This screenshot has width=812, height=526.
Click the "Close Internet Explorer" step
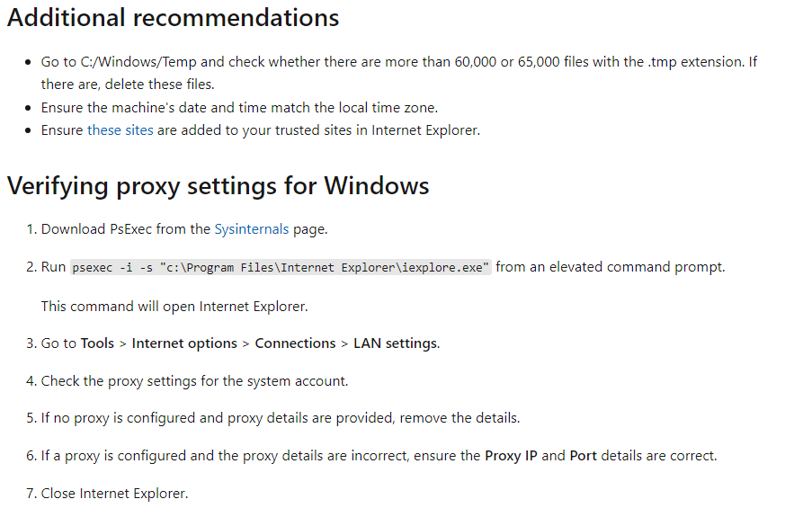[x=114, y=494]
